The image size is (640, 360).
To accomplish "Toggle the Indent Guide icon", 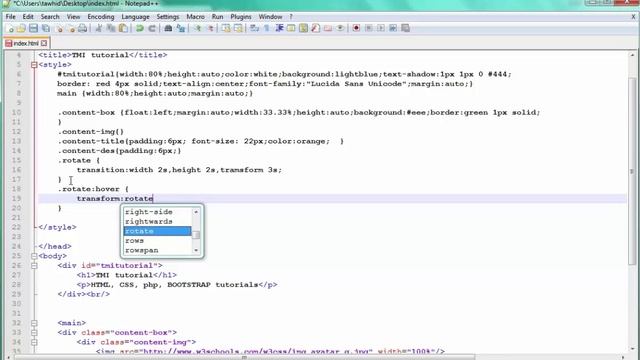I will click(x=279, y=28).
